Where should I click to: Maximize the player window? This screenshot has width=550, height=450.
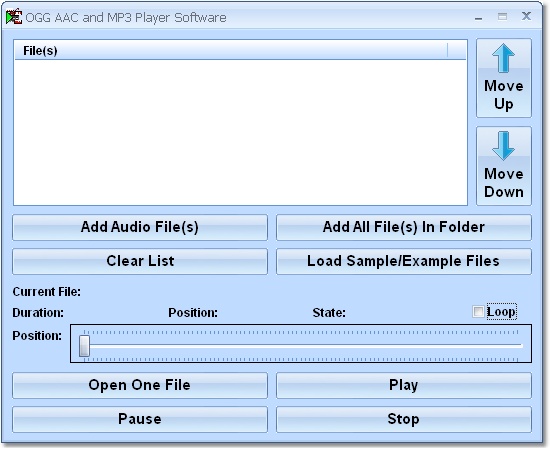(x=502, y=16)
